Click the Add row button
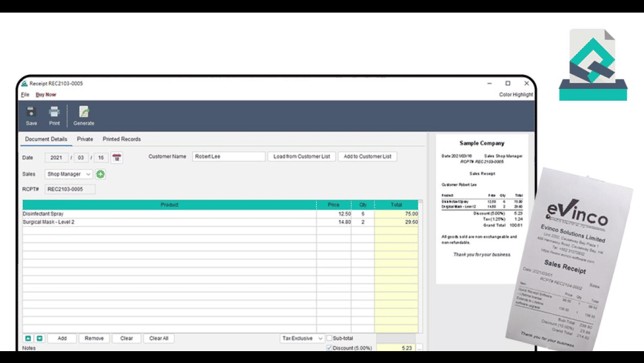Viewport: 644px width, 363px height. click(x=62, y=339)
